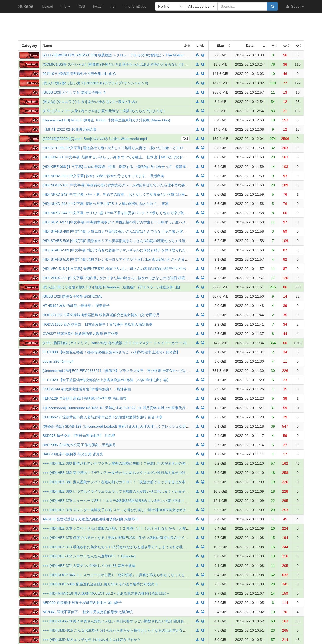Focus the Search input field

242,6
